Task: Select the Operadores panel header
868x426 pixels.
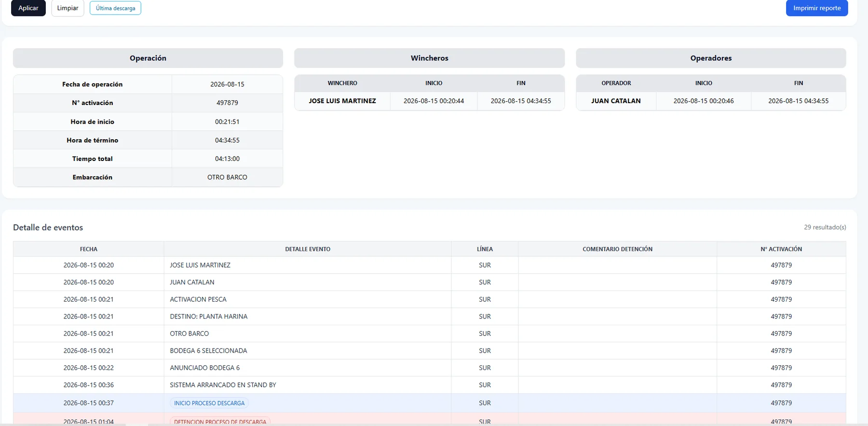Action: click(711, 58)
